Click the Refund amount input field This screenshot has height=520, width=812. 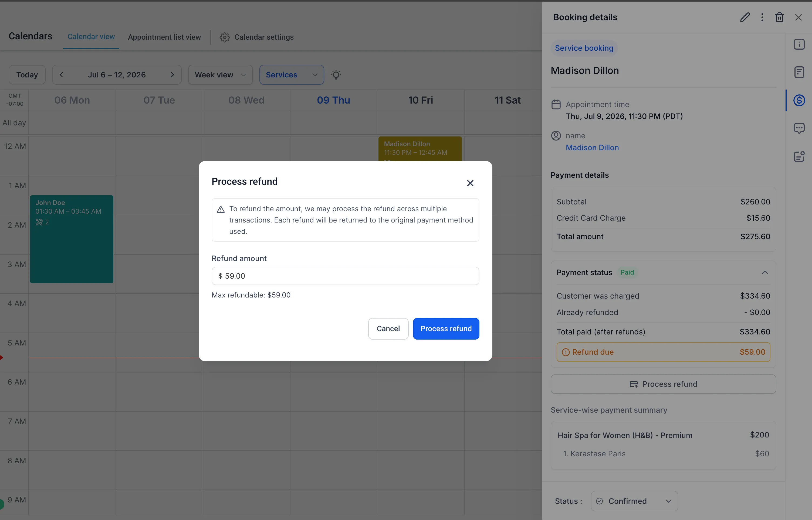(345, 276)
